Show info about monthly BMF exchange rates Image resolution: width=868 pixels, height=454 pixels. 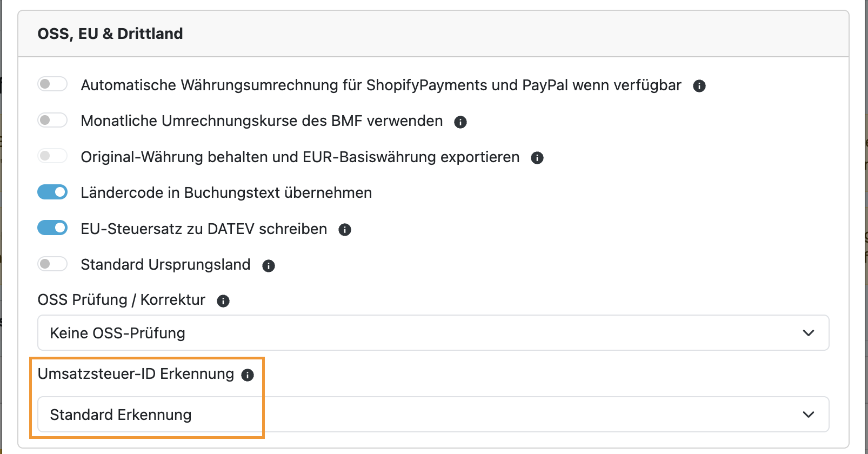(460, 122)
